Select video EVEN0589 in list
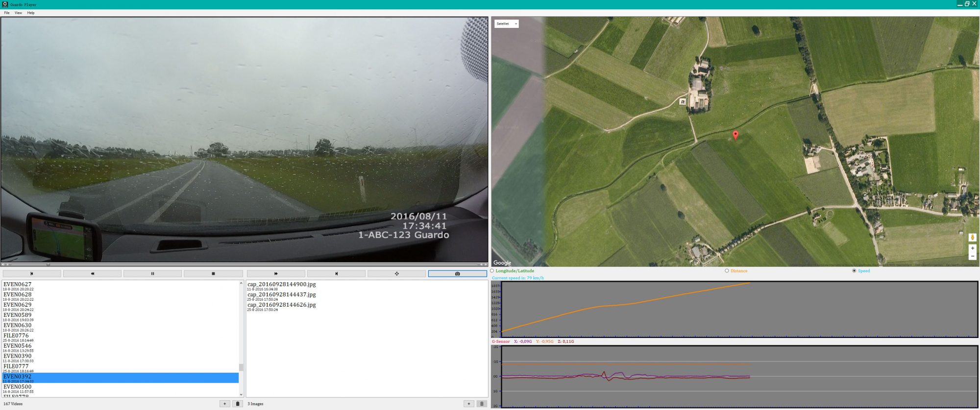 click(120, 317)
